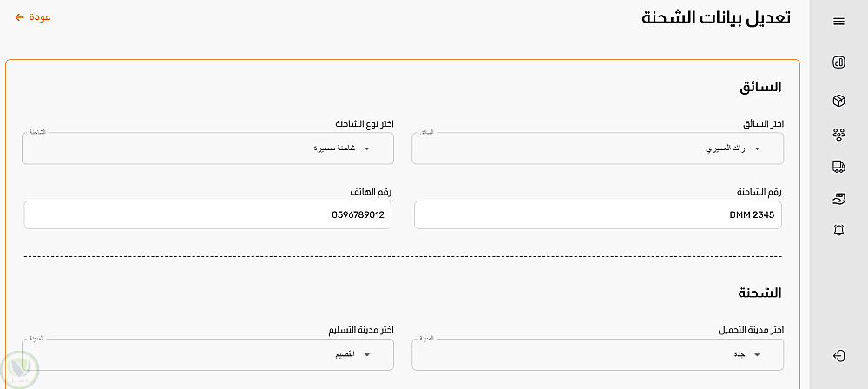Screen dimensions: 868x389
Task: Click the dropdown arrow beside جدة
Action: pos(757,355)
